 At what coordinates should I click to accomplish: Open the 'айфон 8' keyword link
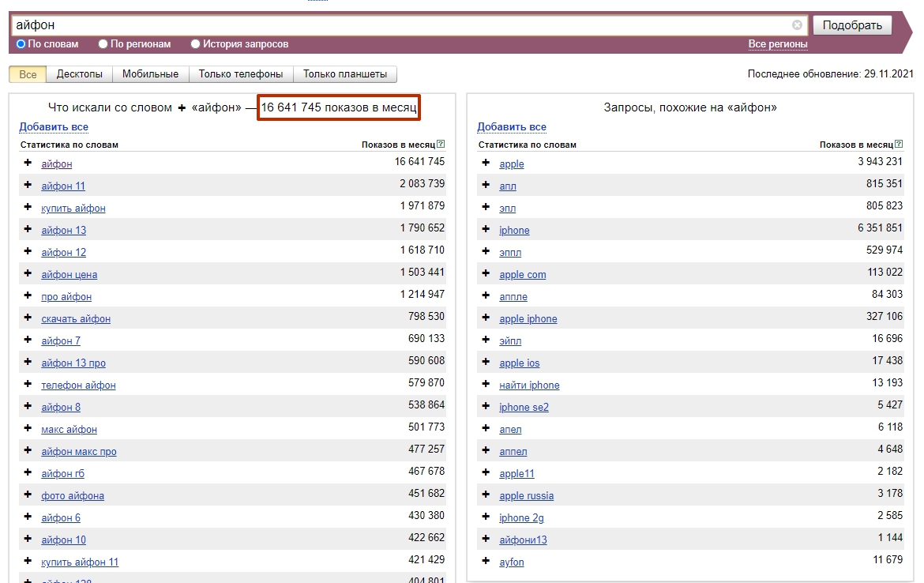(61, 408)
